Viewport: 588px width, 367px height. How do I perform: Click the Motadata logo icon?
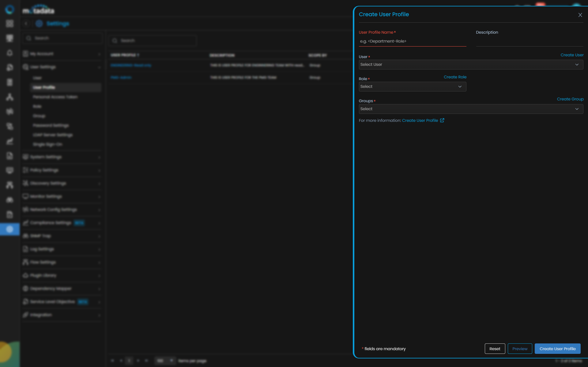(x=10, y=10)
